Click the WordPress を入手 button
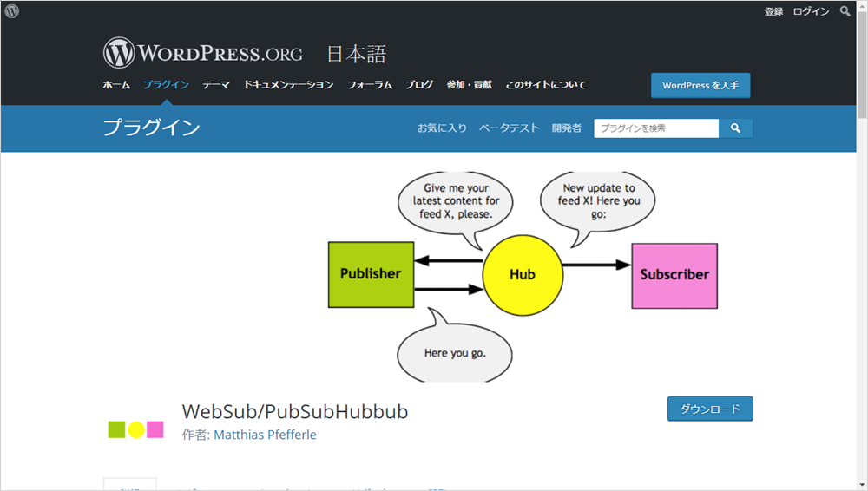This screenshot has width=868, height=491. point(700,85)
